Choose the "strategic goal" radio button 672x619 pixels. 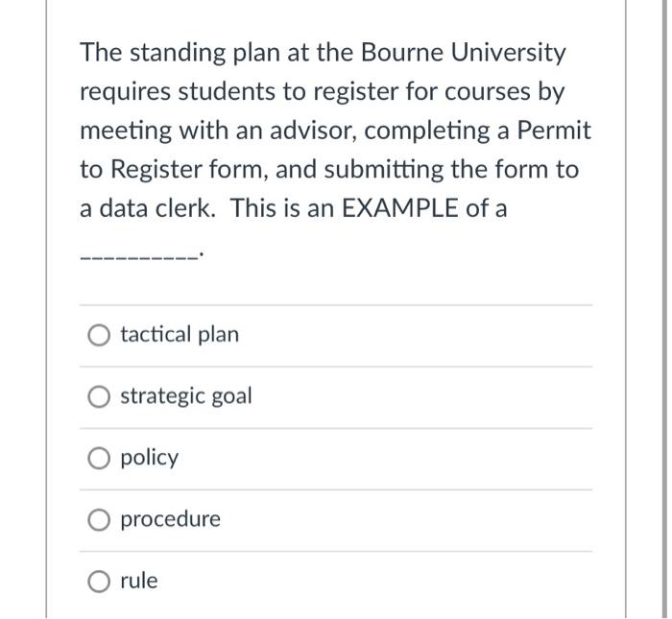99,396
